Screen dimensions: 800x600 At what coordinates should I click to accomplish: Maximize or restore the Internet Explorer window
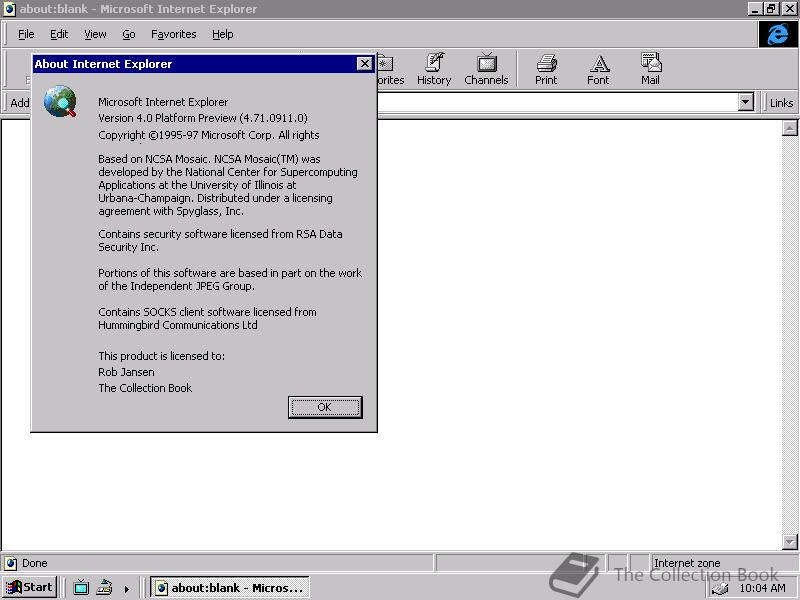tap(771, 9)
